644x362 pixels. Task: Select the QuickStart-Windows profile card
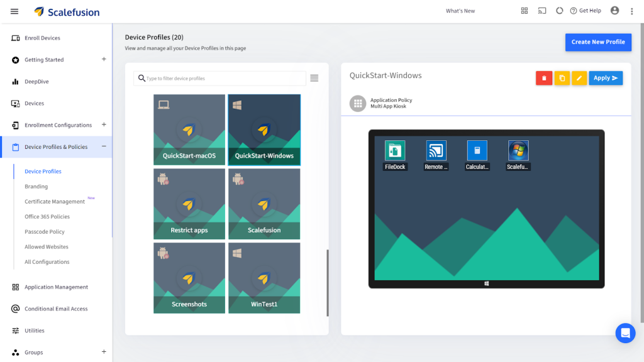[264, 129]
